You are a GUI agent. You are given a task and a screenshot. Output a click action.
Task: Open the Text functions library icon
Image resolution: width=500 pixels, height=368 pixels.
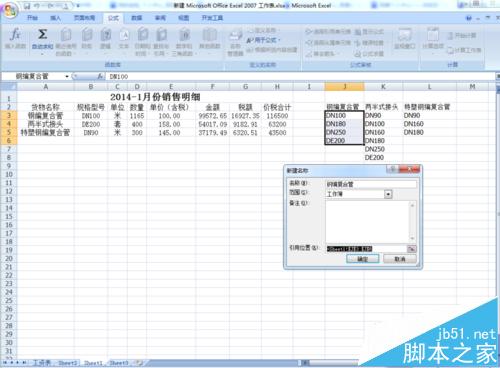click(x=124, y=35)
